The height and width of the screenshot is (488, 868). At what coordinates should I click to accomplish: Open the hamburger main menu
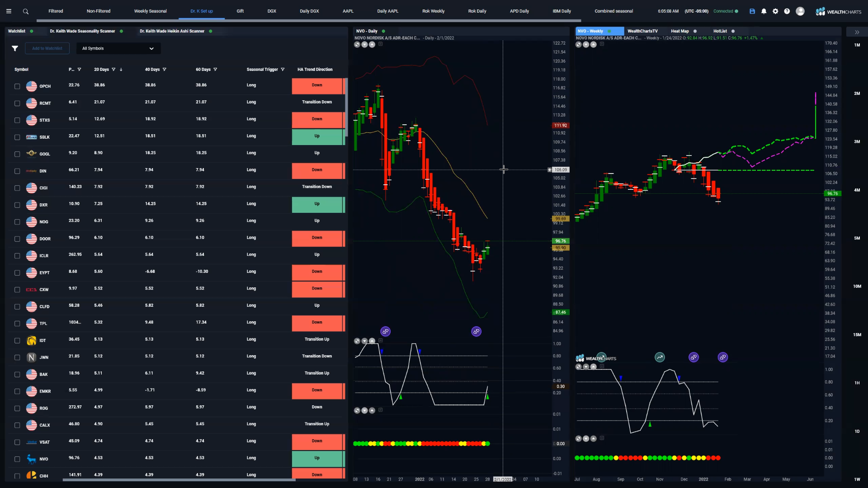pos(9,11)
